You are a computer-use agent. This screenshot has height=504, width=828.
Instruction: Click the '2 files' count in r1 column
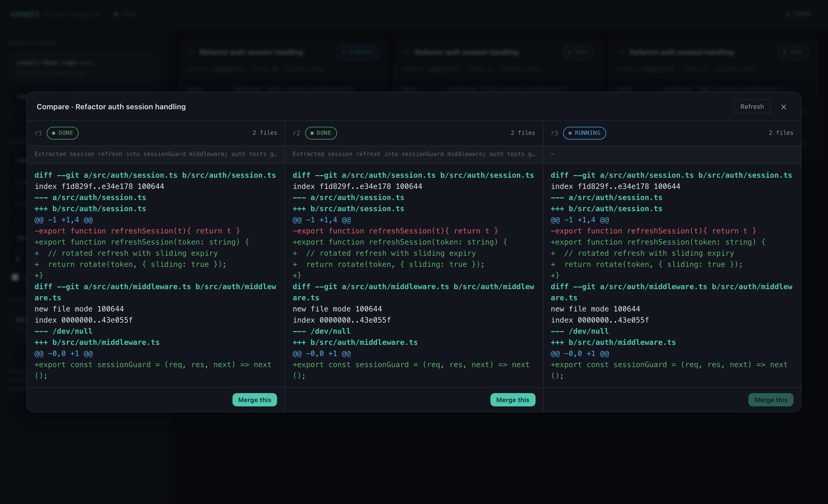pos(265,133)
